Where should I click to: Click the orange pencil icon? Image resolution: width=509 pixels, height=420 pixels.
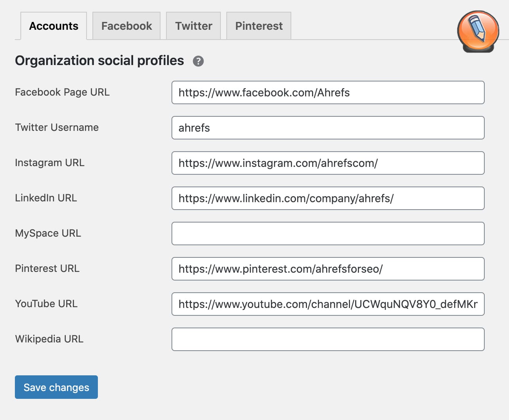(478, 31)
